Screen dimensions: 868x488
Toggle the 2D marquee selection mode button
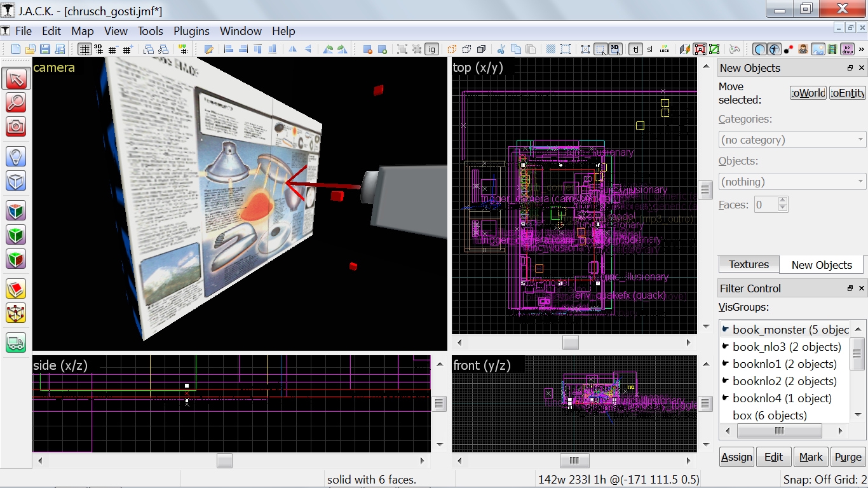click(x=600, y=50)
